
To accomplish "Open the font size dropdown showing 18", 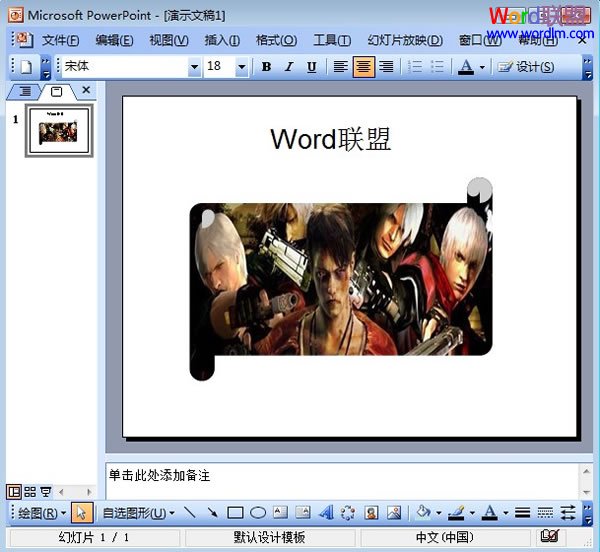I will (x=241, y=67).
